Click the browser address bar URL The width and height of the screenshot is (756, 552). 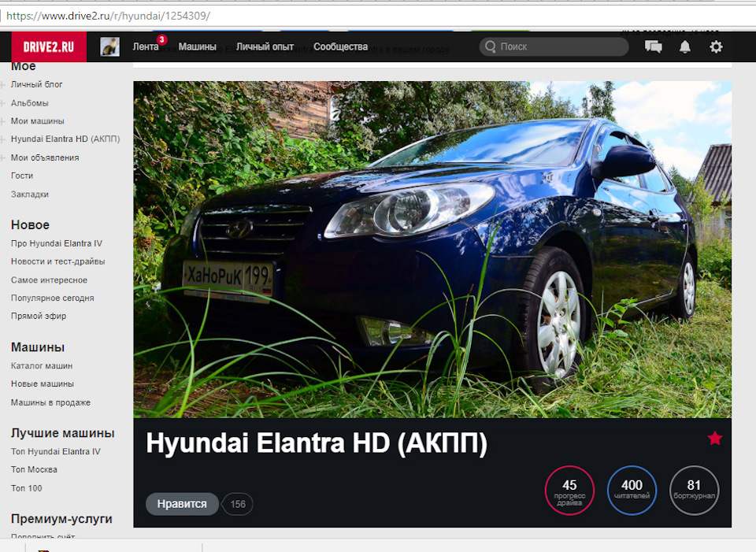[x=108, y=16]
